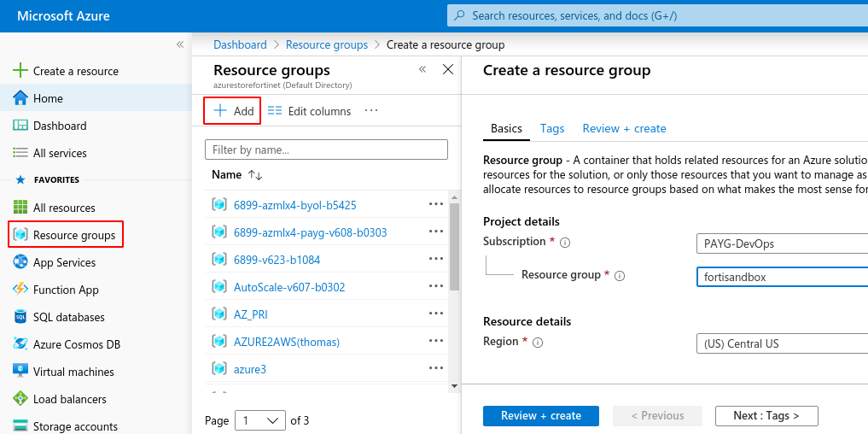Click the list scrollbar down arrow
Screen dimensions: 868x434
(x=454, y=386)
